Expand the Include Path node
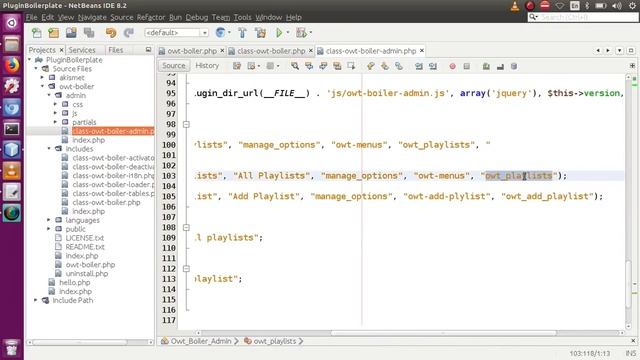Screen dimensions: 640x360 [36, 300]
